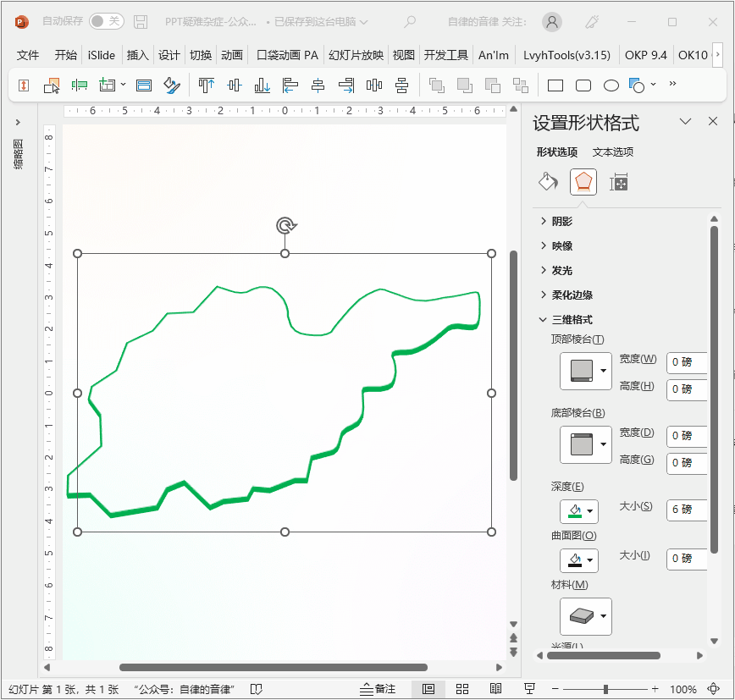Open the Format Shape pane options chevron
The width and height of the screenshot is (735, 700).
point(685,121)
